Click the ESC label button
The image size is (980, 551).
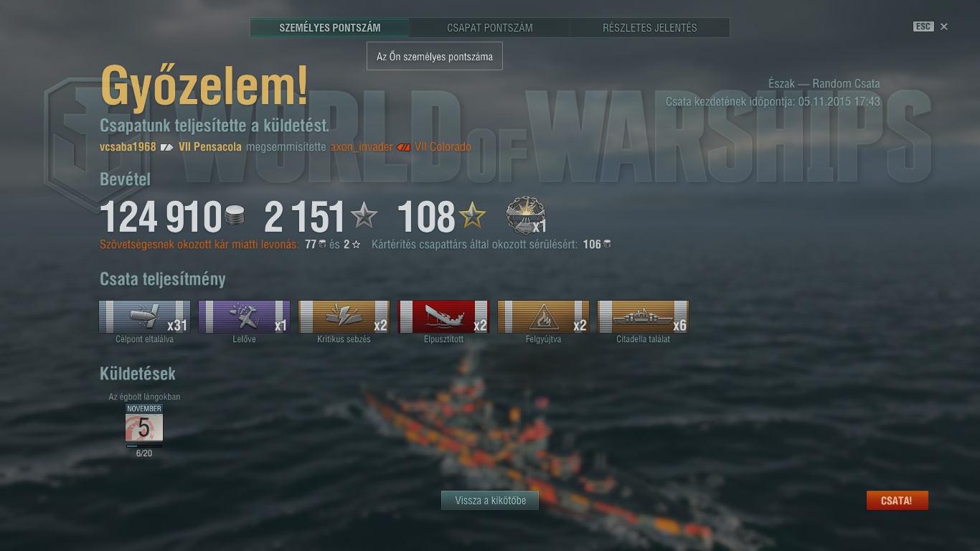923,27
